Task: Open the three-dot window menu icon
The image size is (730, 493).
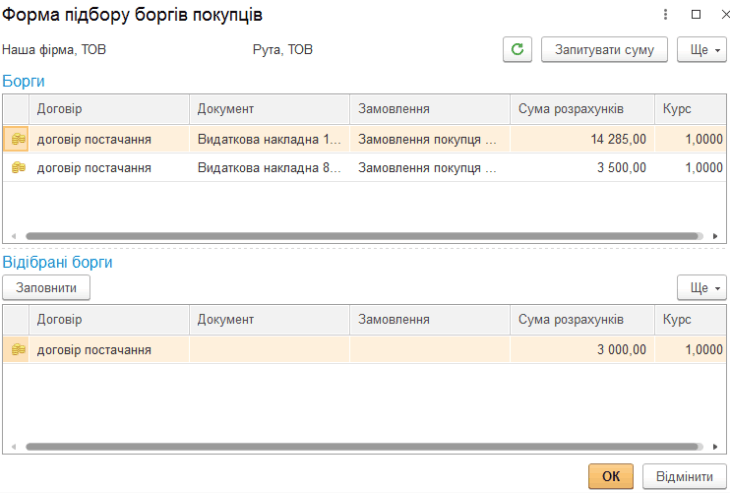Action: point(665,14)
